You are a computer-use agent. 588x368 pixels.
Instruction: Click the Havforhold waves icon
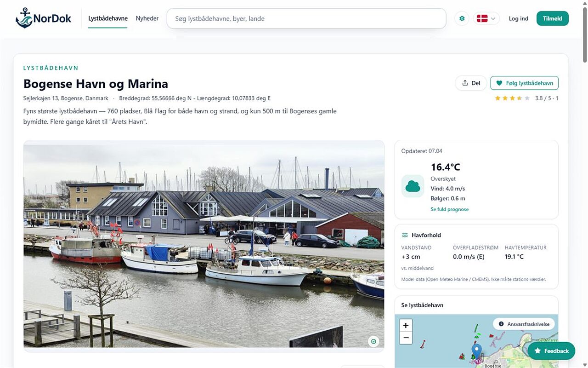click(405, 235)
